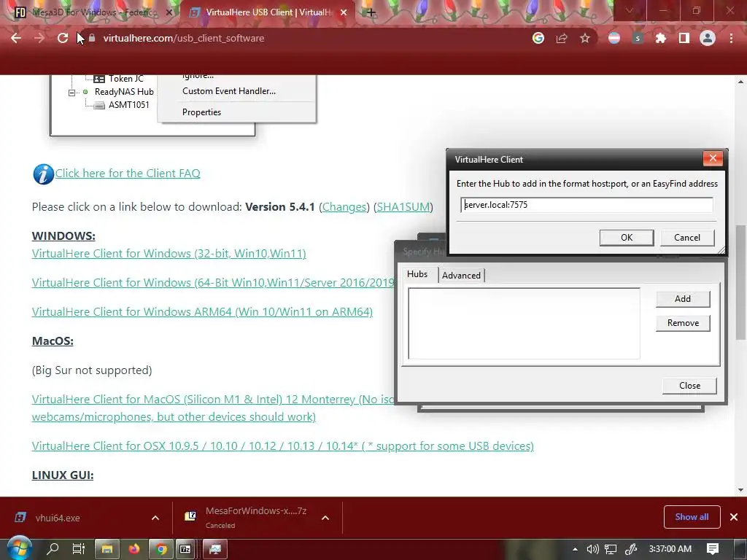
Task: Click the 3:37:00 AM clock
Action: pos(670,549)
